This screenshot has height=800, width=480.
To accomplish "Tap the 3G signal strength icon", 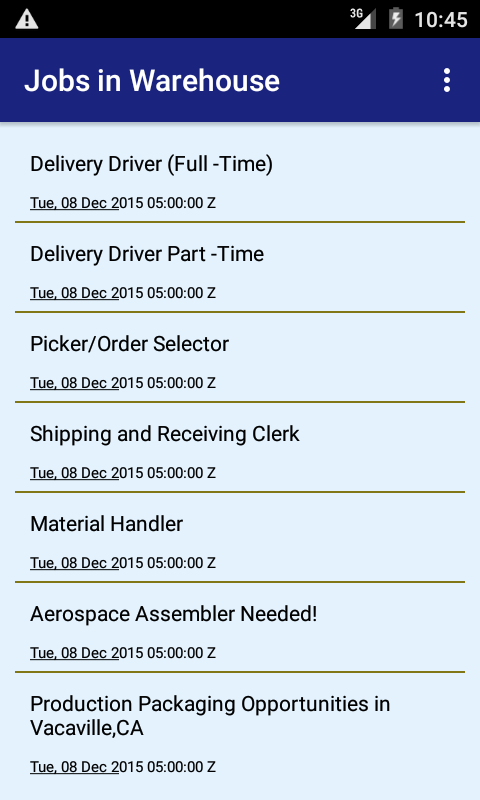I will (x=363, y=19).
